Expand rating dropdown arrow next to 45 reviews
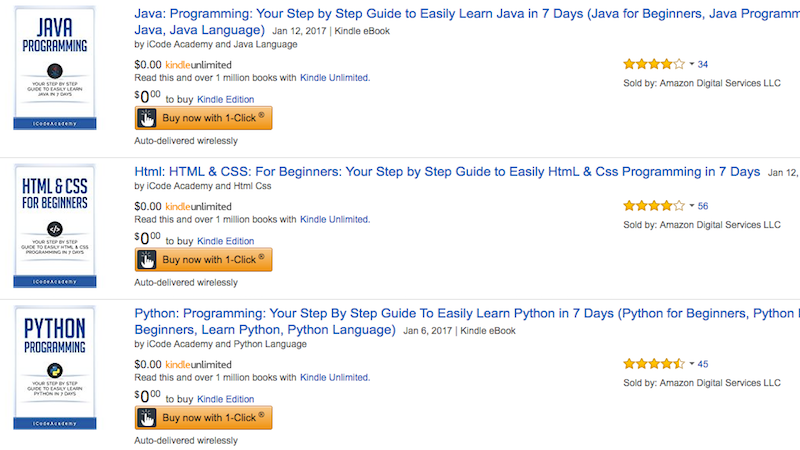800x450 pixels. (x=691, y=364)
